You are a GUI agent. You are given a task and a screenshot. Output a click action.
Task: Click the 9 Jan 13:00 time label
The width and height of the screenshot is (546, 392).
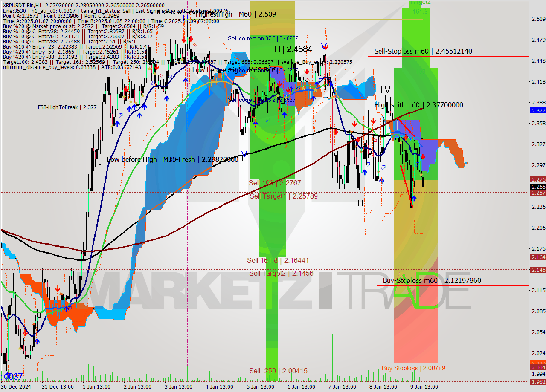(x=424, y=387)
